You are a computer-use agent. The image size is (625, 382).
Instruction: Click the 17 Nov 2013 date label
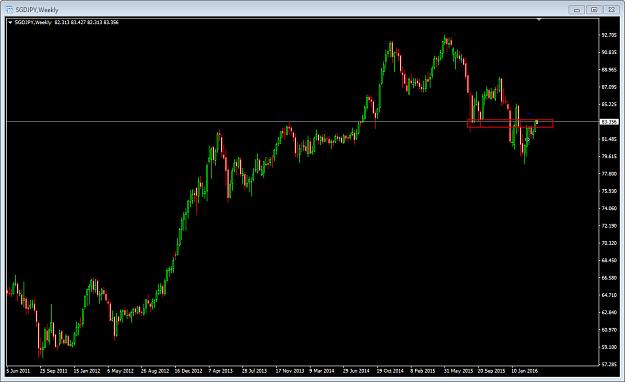tap(290, 371)
